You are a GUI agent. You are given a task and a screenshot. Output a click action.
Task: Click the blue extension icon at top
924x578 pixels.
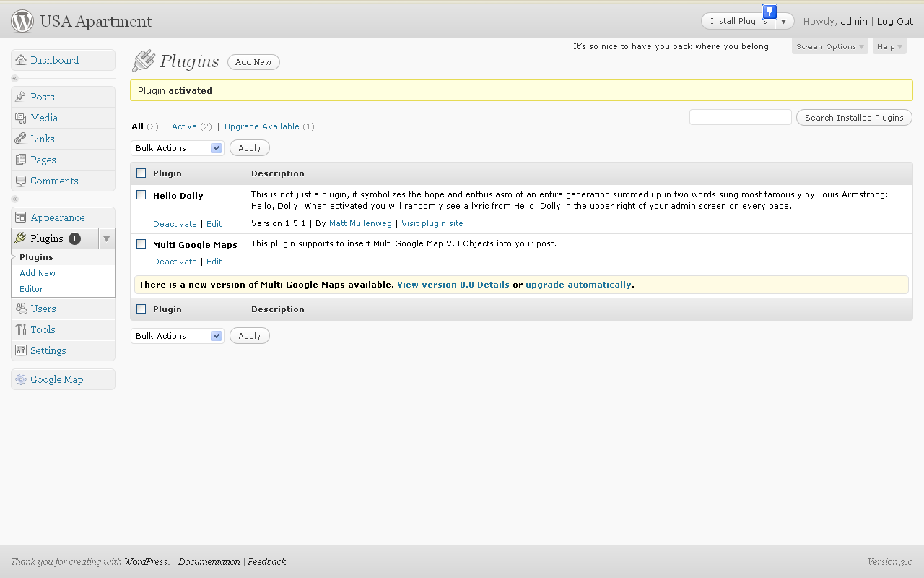click(x=770, y=11)
